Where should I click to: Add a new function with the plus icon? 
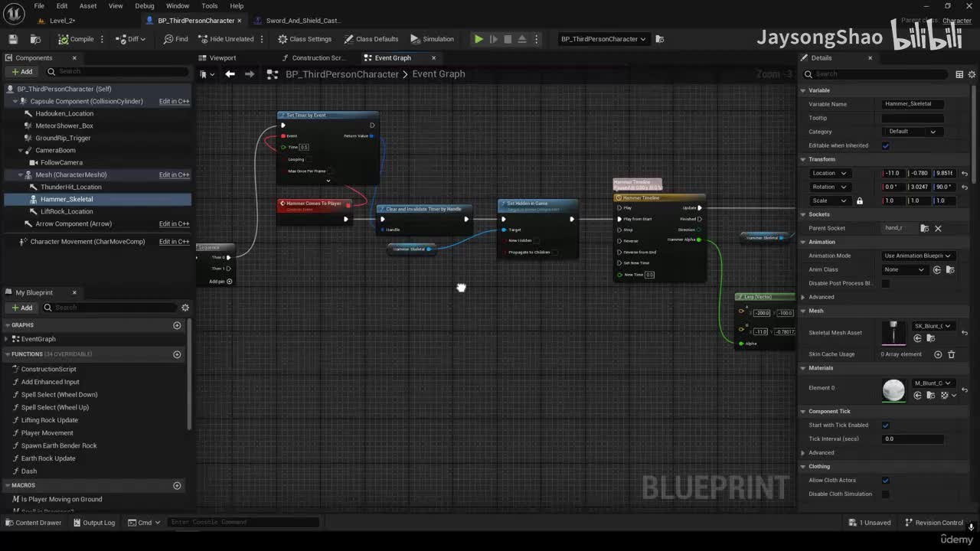tap(177, 354)
